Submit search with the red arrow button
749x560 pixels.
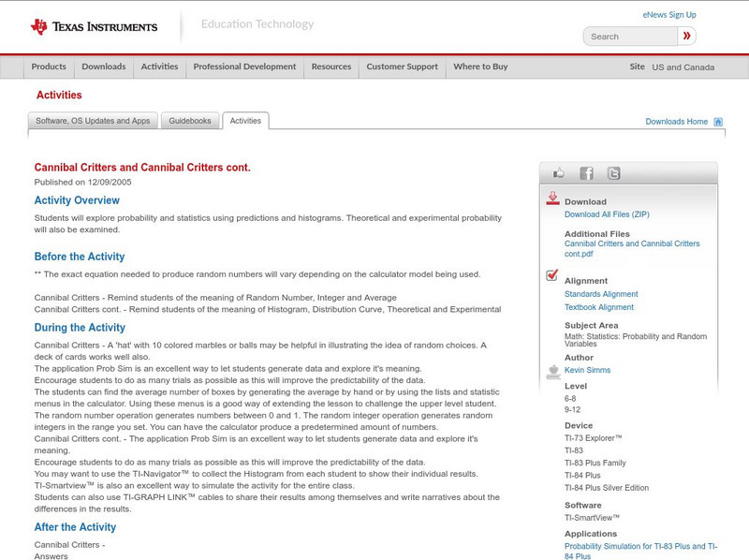point(687,36)
